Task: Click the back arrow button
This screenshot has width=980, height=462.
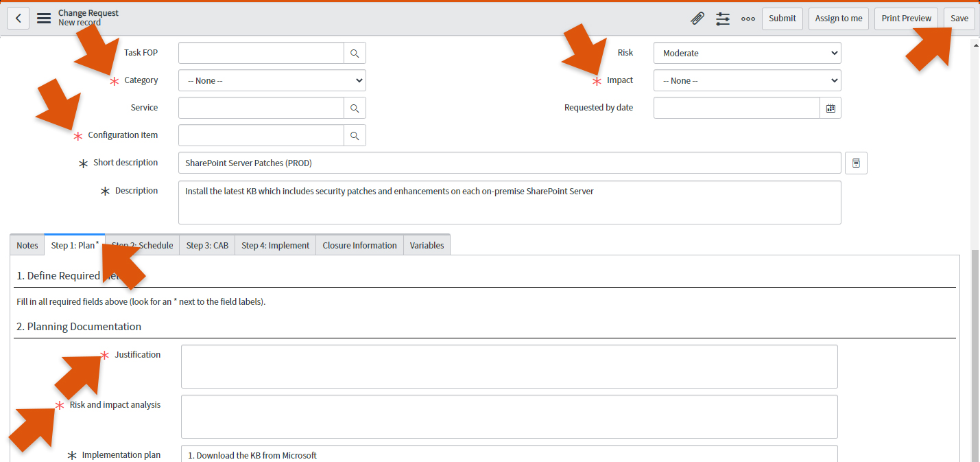Action: (x=18, y=19)
